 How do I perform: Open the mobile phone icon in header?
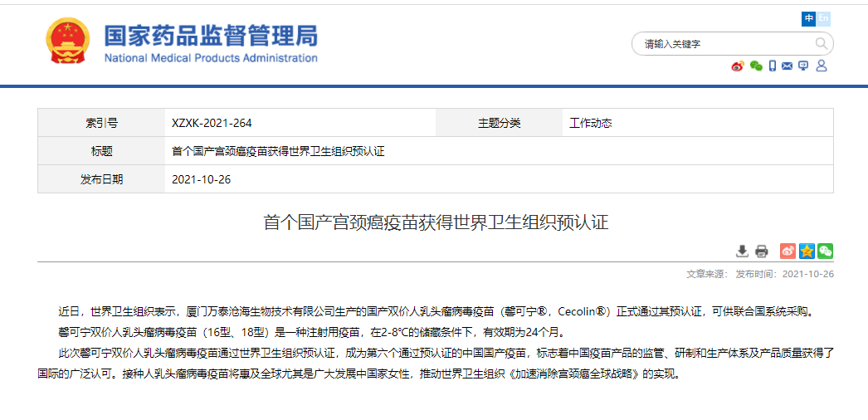pyautogui.click(x=773, y=66)
